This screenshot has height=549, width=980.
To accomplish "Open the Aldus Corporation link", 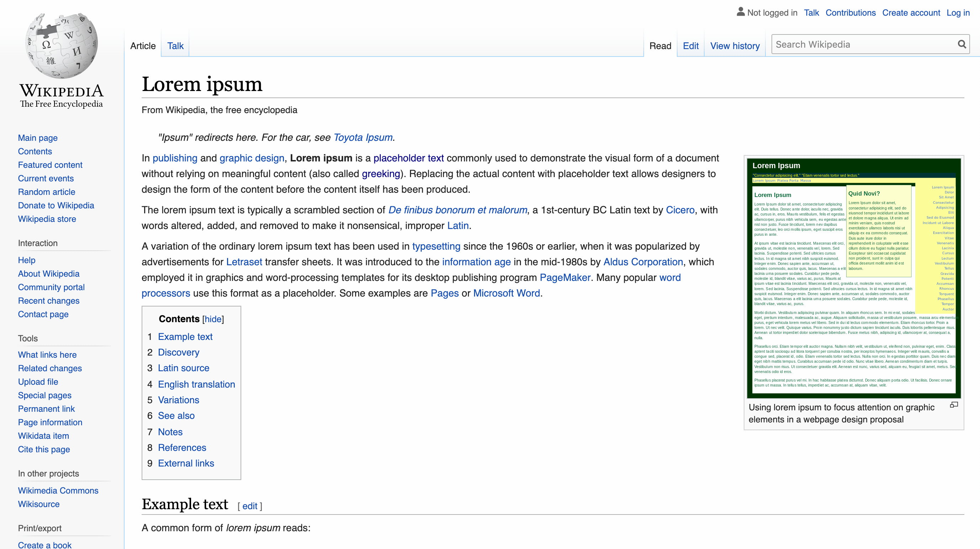I will click(x=643, y=262).
